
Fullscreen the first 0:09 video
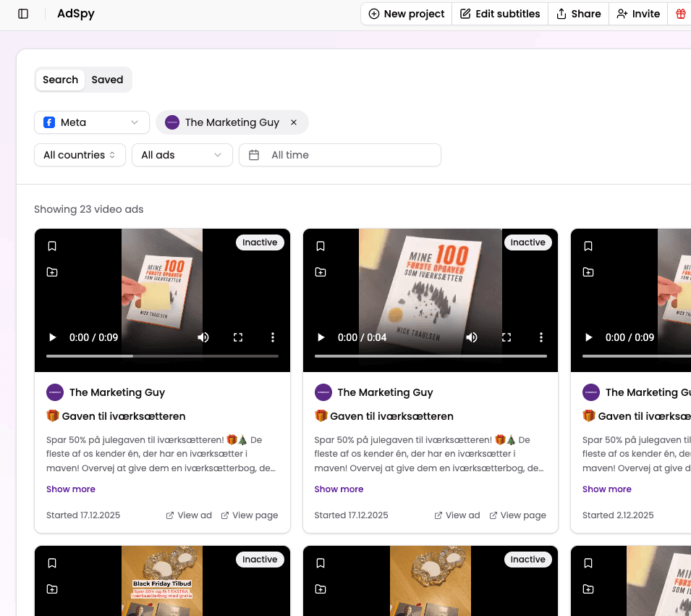point(238,337)
